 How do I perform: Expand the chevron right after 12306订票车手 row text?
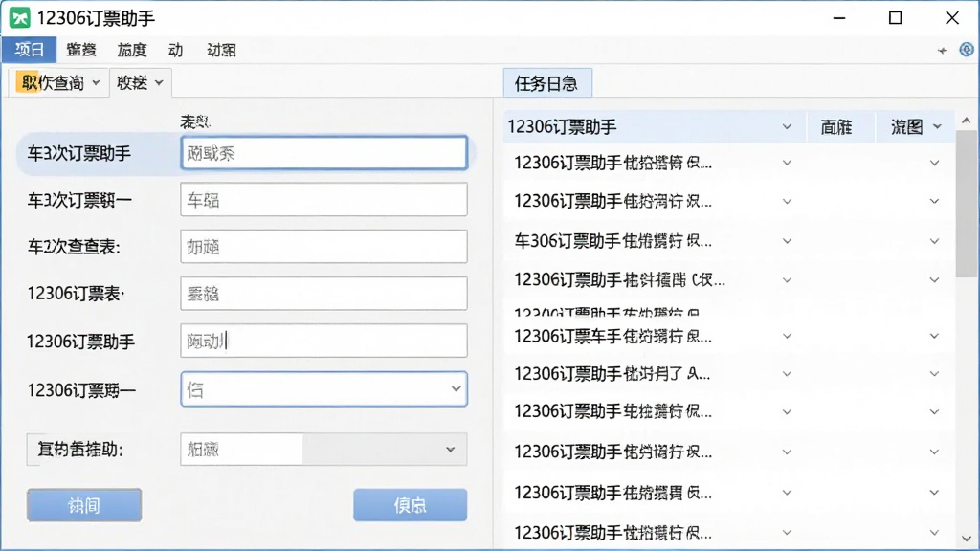click(x=787, y=336)
